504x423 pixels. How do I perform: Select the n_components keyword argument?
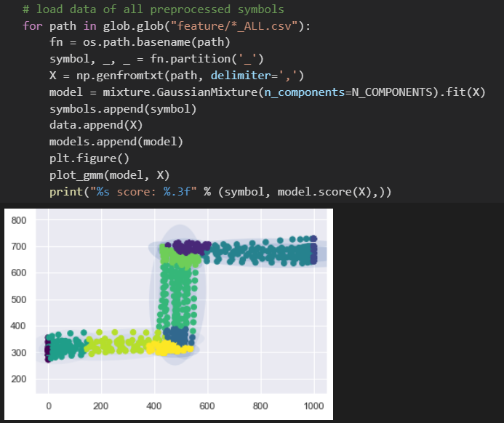click(304, 92)
